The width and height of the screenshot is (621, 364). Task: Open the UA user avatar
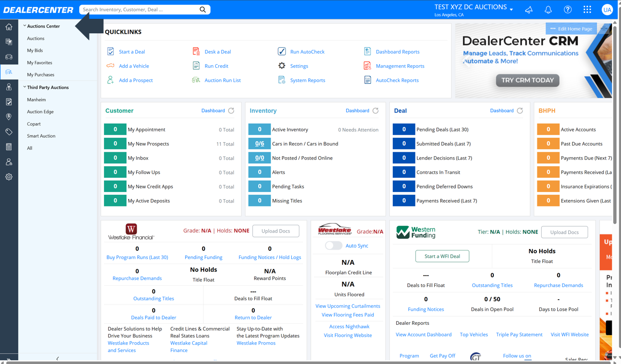[x=607, y=10]
